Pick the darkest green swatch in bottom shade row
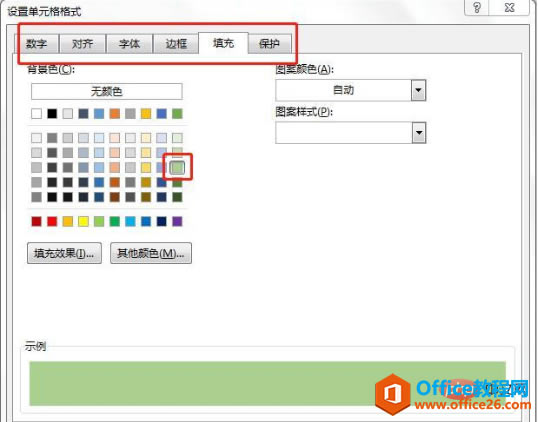This screenshot has width=538, height=422. point(177,197)
